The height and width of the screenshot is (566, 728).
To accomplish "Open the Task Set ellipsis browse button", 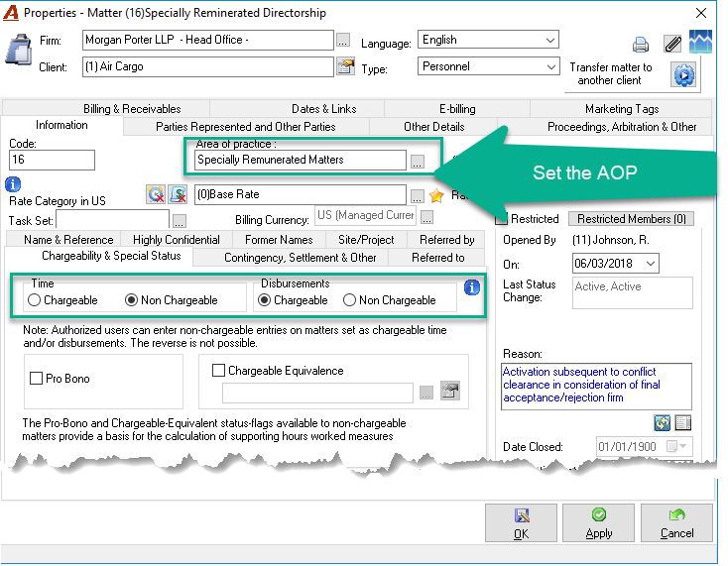I will pyautogui.click(x=180, y=221).
